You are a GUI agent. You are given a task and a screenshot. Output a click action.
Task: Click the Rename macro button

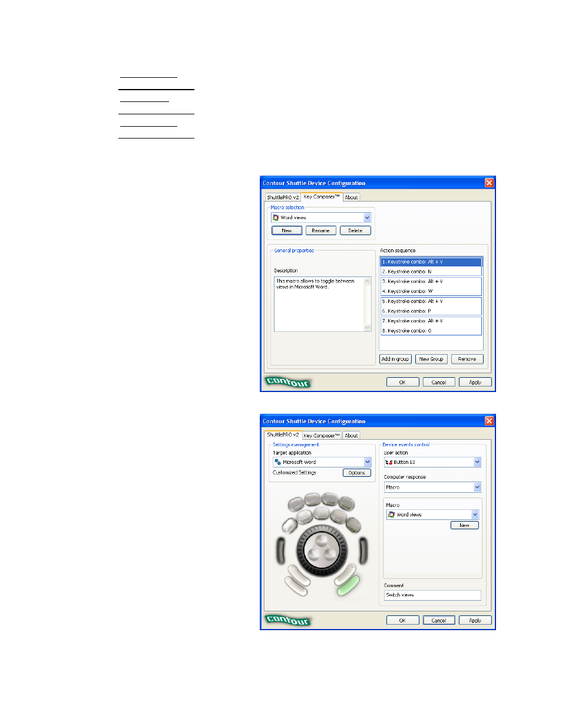point(320,230)
